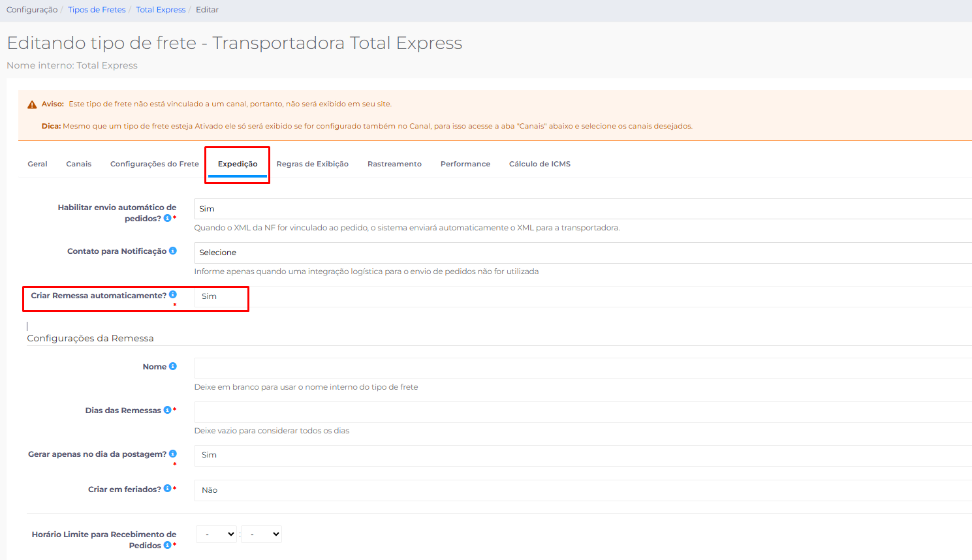Open the Regras de Exibição tab

point(313,164)
